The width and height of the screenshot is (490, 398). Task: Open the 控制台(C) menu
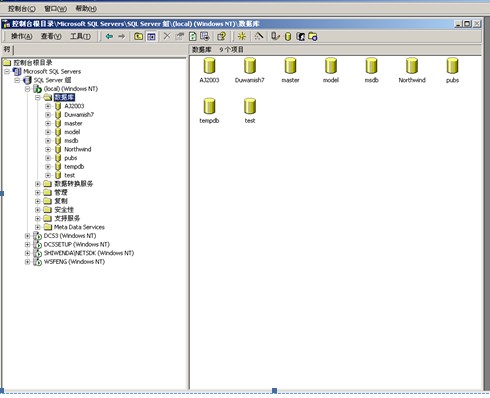(x=22, y=9)
